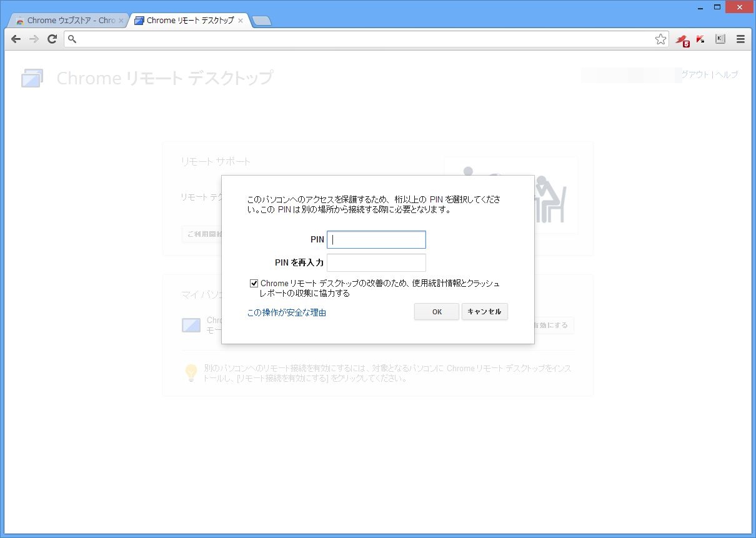Click the Kaspersky red K extension icon
Screen dimensions: 756x538
tap(700, 39)
